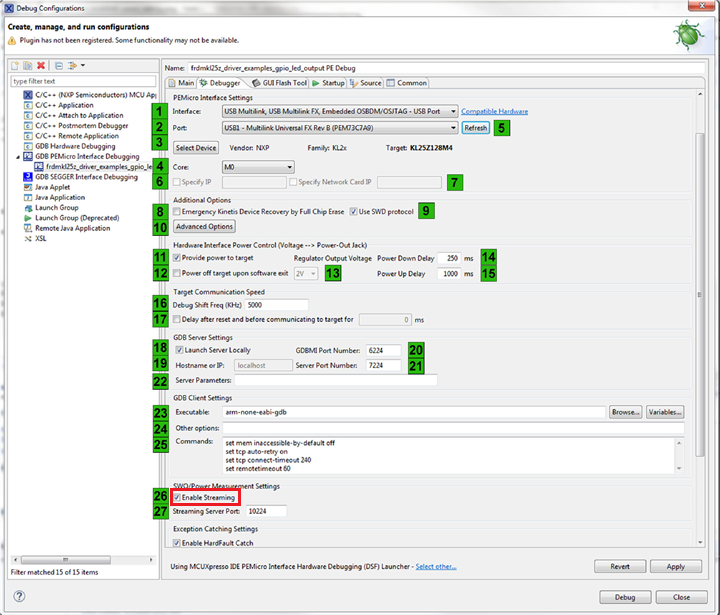Click Duplicate launch configuration icon
Image resolution: width=720 pixels, height=615 pixels.
point(28,66)
